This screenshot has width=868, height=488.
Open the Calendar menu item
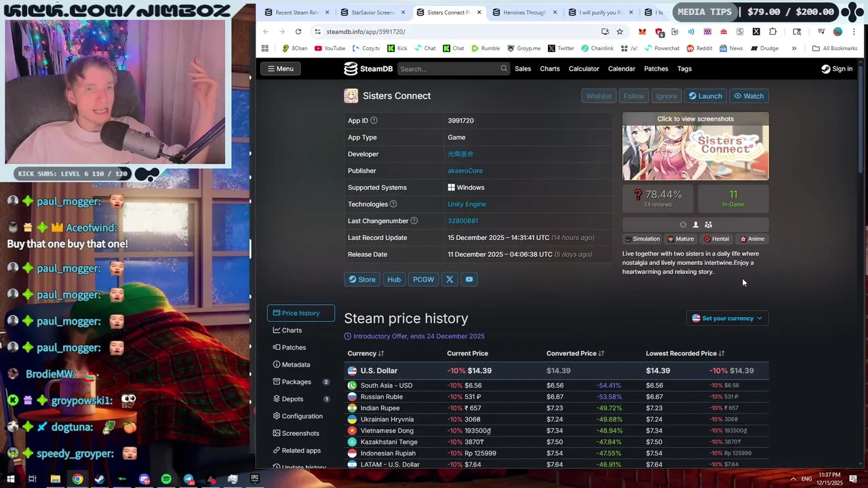coord(622,68)
